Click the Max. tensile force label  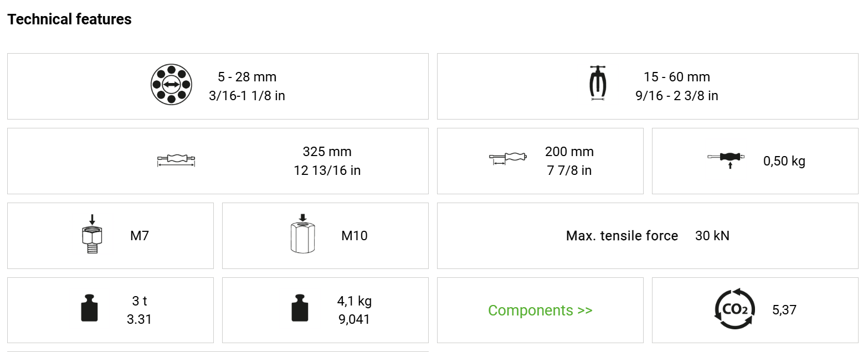point(622,236)
